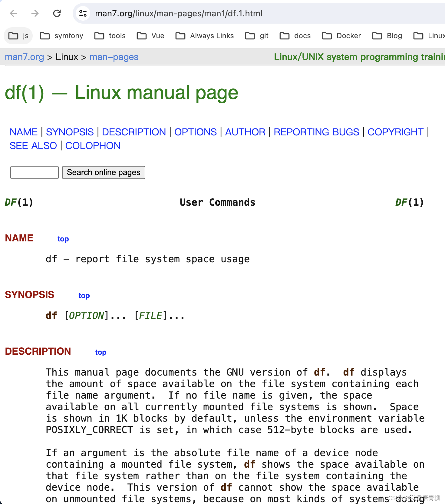Click 'User Commands' header text

point(217,202)
